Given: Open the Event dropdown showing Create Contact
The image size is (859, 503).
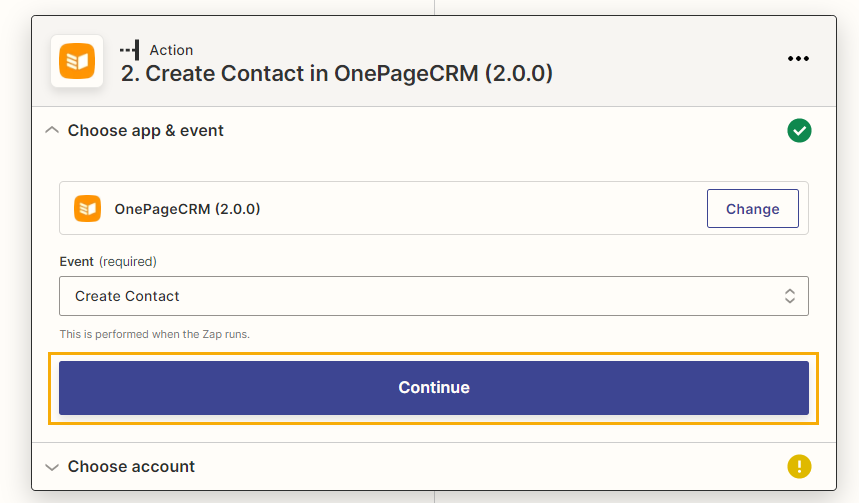Looking at the screenshot, I should (434, 296).
